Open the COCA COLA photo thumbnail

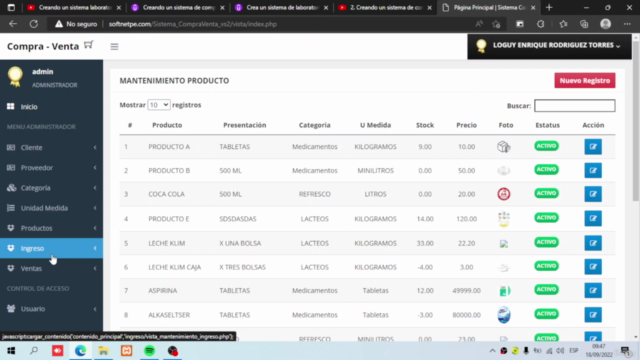pos(504,194)
